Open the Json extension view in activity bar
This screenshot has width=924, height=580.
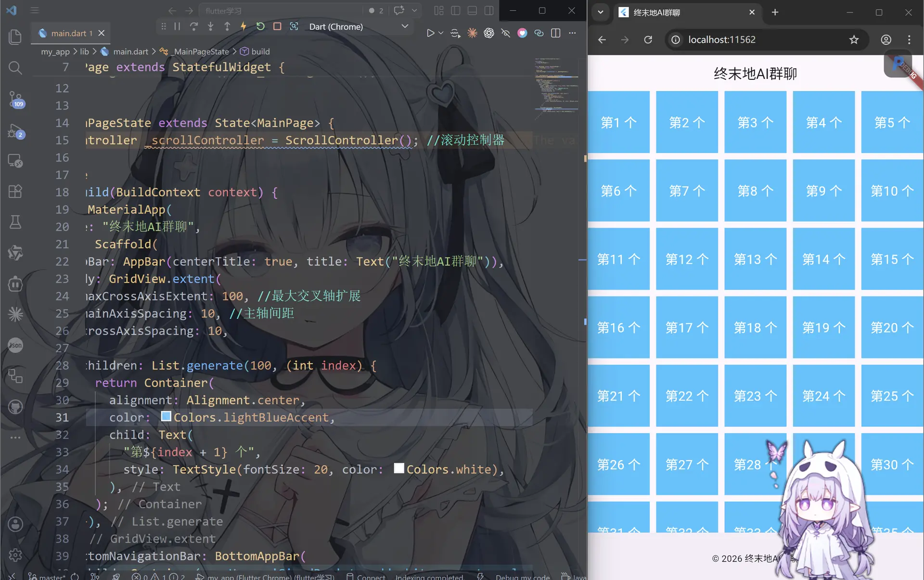tap(15, 345)
